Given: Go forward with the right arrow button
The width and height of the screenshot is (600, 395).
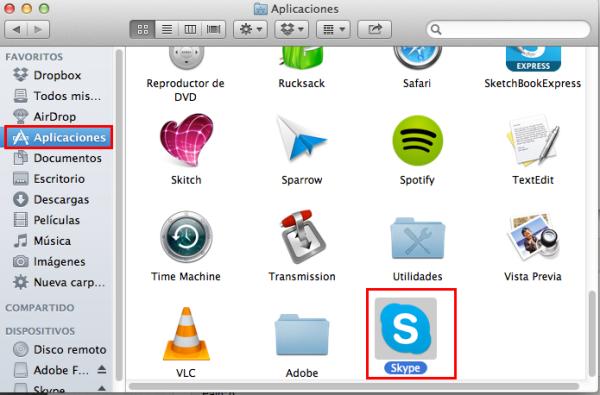Looking at the screenshot, I should coord(38,29).
